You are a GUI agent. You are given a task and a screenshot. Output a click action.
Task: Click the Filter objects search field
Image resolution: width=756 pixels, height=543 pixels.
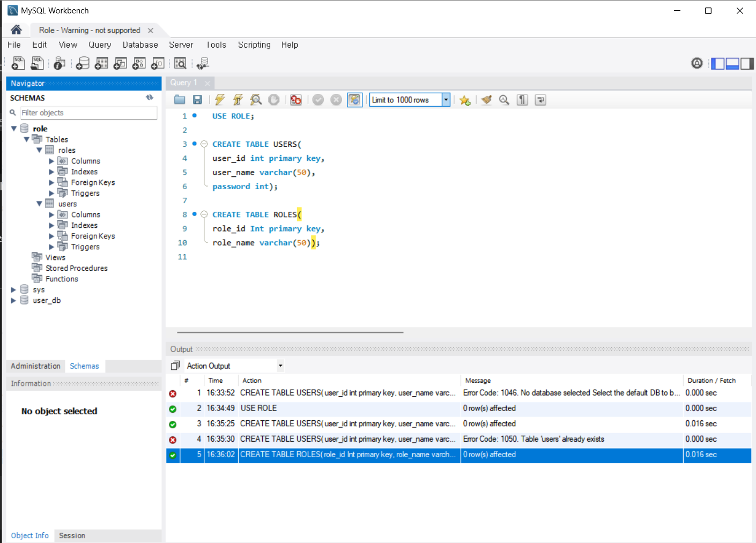(x=88, y=113)
